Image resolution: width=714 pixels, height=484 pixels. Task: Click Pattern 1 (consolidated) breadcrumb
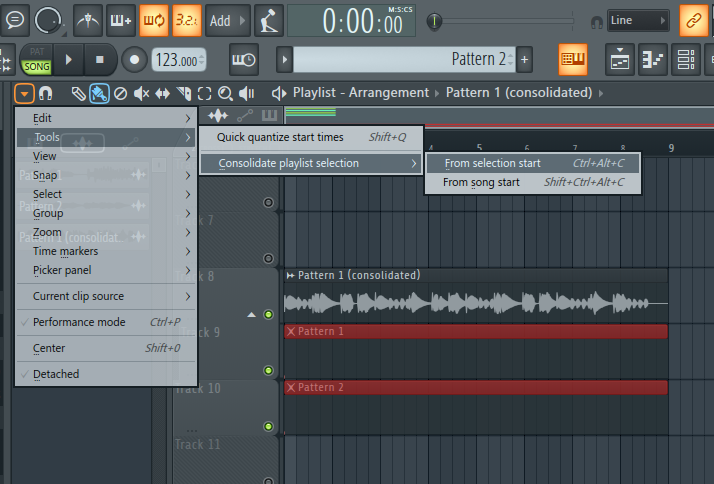click(519, 93)
